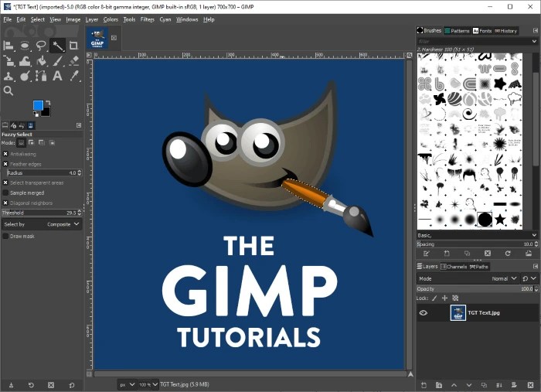Toggle the Diagonal neighbors checkbox
Screen dimensions: 541x392
(x=5, y=203)
